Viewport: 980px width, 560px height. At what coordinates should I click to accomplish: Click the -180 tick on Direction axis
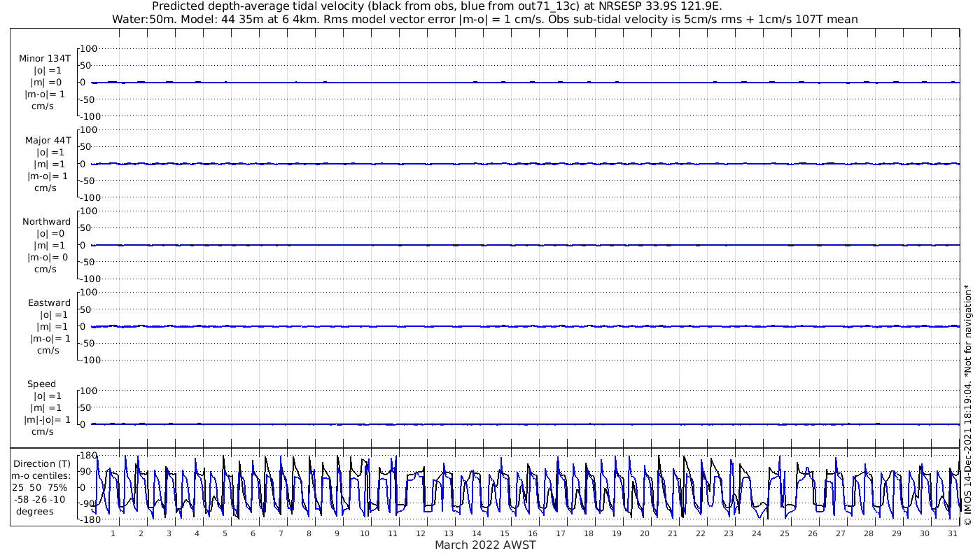pos(87,520)
